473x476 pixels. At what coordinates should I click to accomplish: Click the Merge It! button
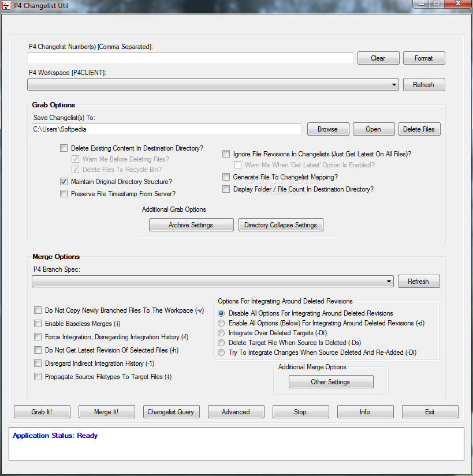[x=107, y=412]
